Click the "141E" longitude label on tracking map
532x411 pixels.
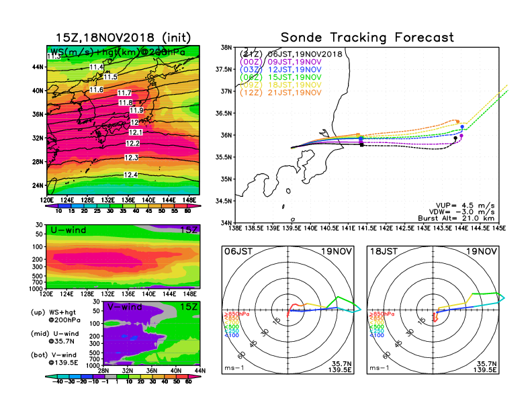click(348, 228)
